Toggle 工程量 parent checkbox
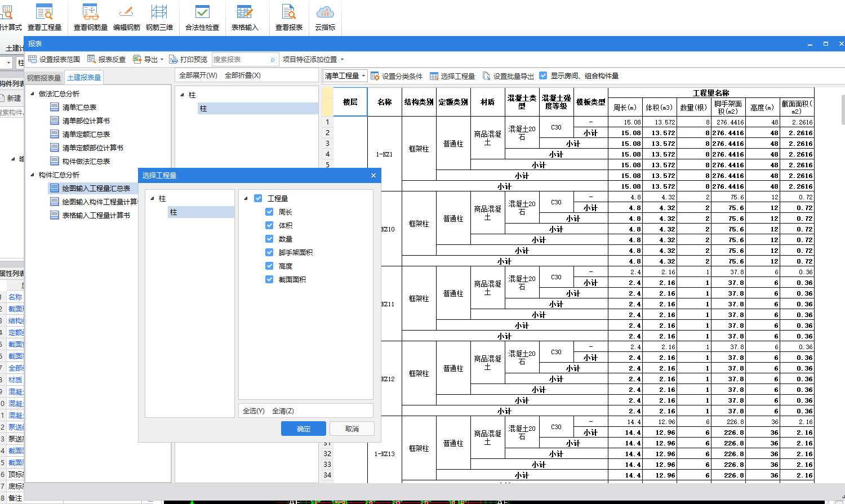845x504 pixels. [258, 198]
